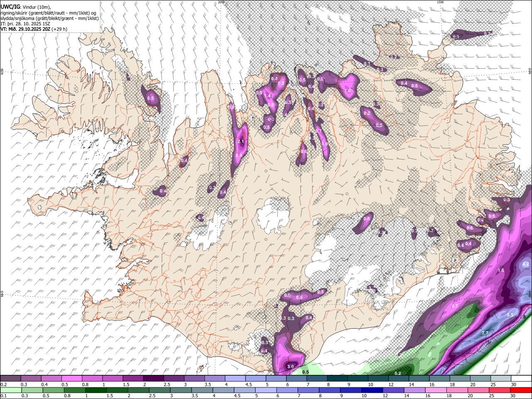532x399 pixels.
Task: Click the bright pink 0.5 legend swatch
Action: 71,378
